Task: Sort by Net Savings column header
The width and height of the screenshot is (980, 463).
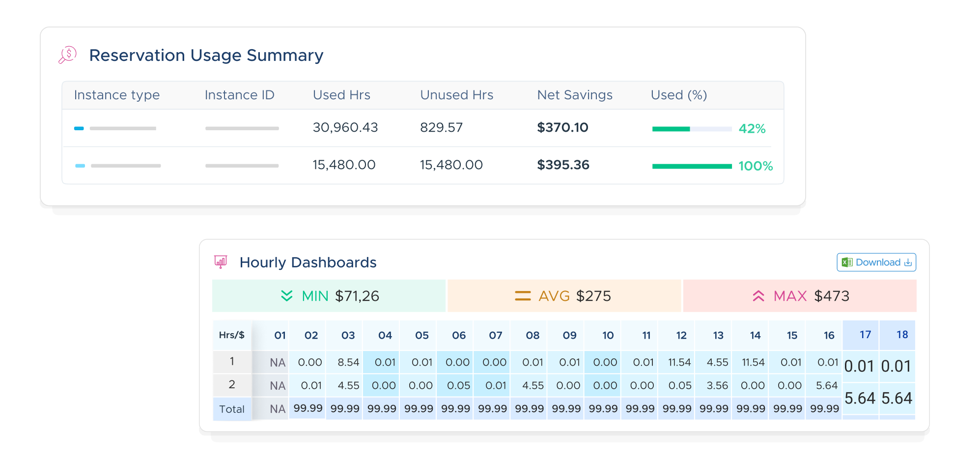Action: 574,95
